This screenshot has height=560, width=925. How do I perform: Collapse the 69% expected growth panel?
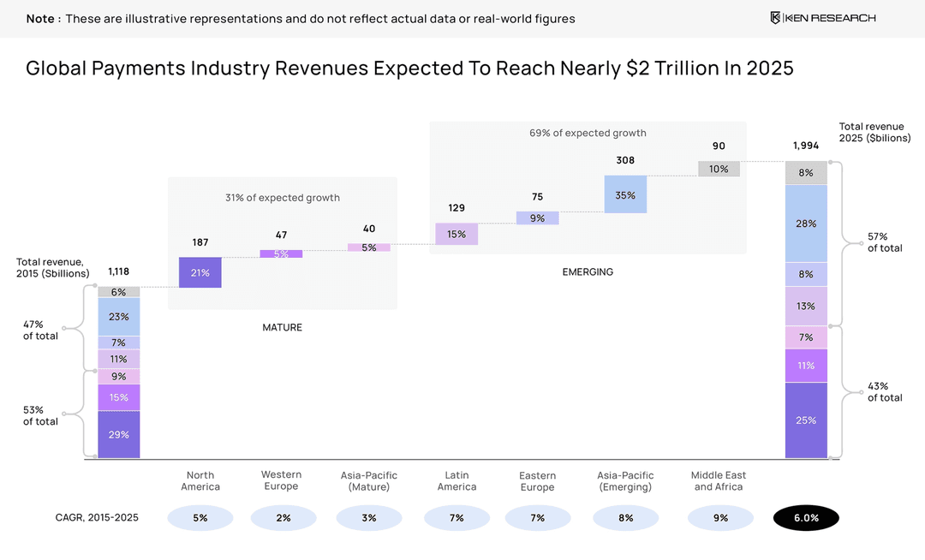coord(588,133)
